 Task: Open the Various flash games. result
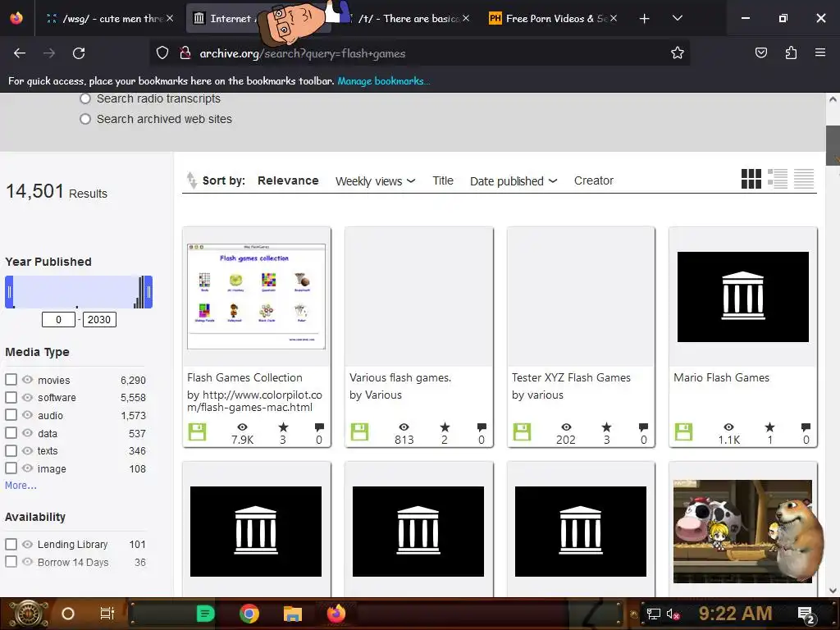400,377
